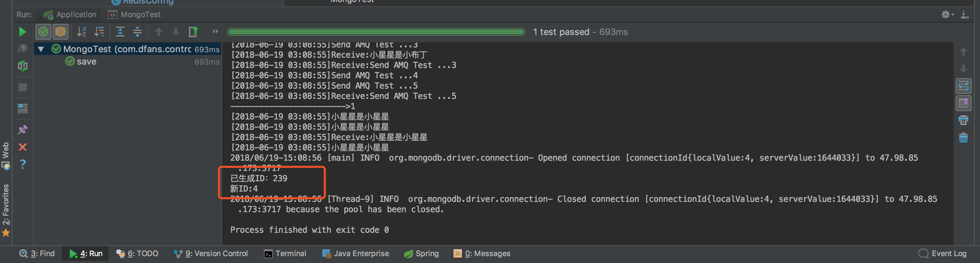The image size is (980, 263).
Task: Rerun the test with green play icon
Action: coord(22,32)
